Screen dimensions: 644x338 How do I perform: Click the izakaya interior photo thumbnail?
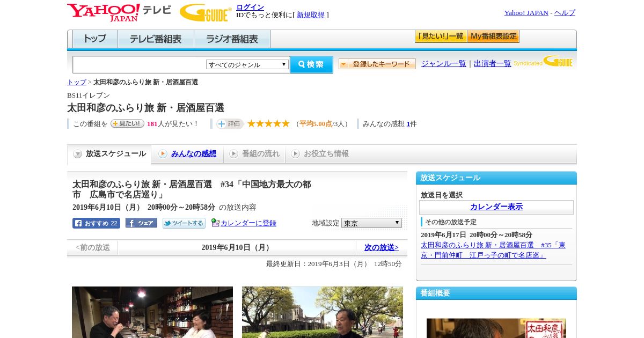[x=152, y=312]
